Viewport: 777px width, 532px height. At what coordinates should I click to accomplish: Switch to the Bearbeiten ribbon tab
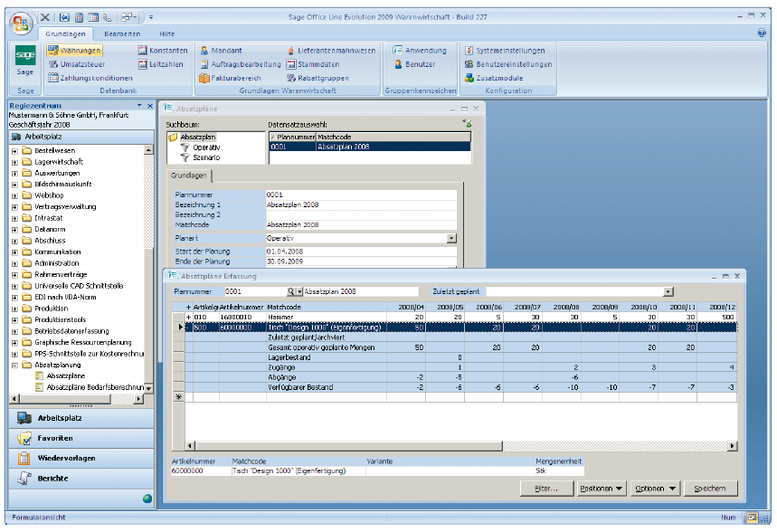[x=121, y=33]
